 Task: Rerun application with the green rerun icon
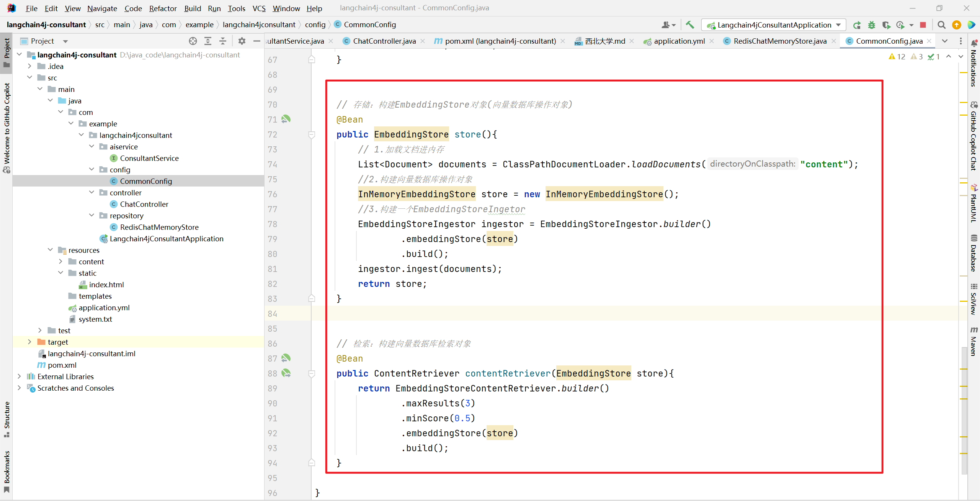point(857,25)
